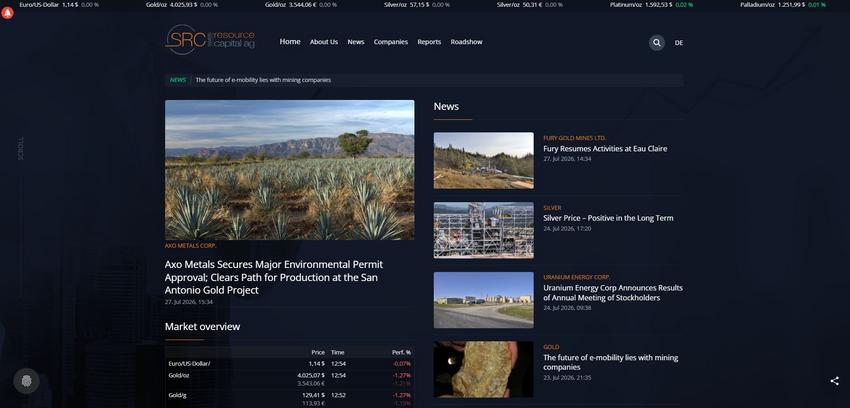850x408 pixels.
Task: Click Palladium/oz quote in top ticker
Action: pos(783,4)
